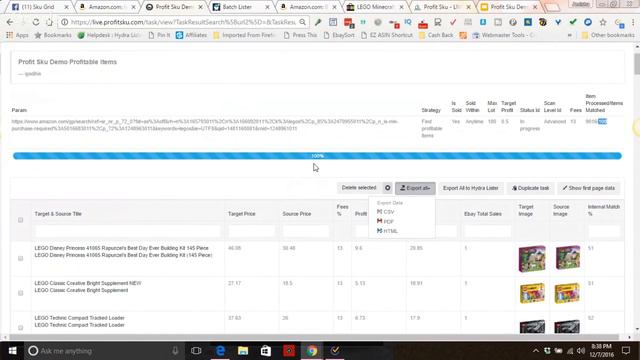Click the IQ extension icon
This screenshot has height=360, width=640.
pyautogui.click(x=408, y=22)
